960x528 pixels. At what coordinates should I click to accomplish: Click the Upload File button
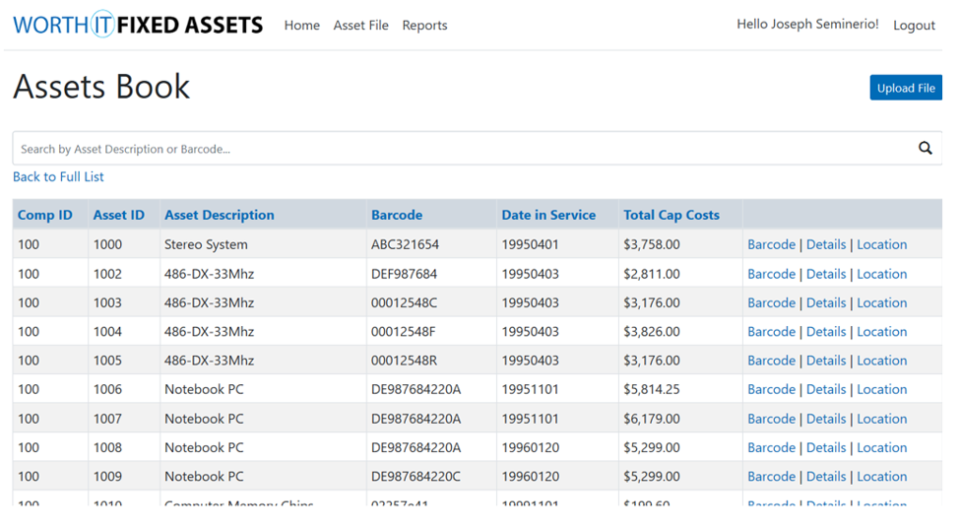click(x=906, y=88)
